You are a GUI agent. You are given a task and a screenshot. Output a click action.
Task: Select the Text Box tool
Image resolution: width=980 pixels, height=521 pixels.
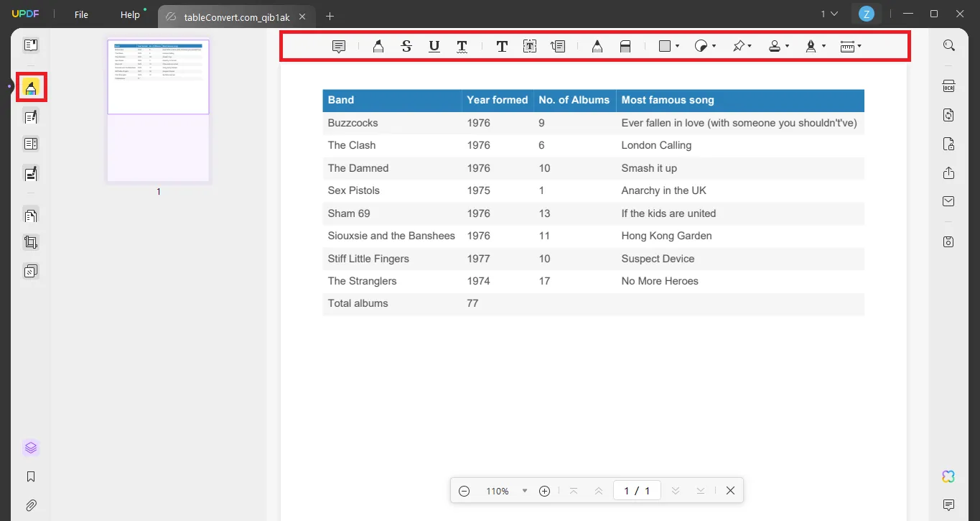pos(530,46)
